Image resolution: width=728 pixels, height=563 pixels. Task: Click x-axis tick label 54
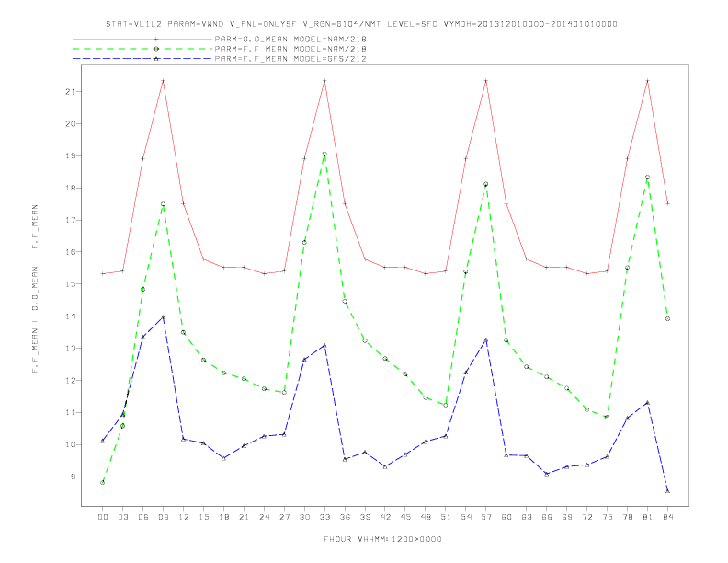466,517
